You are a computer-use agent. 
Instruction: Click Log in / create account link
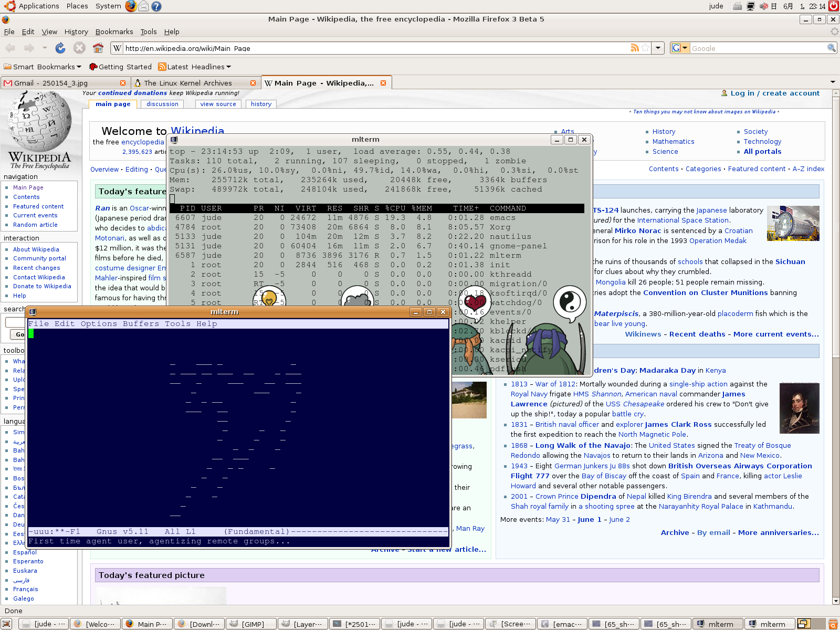[x=775, y=93]
